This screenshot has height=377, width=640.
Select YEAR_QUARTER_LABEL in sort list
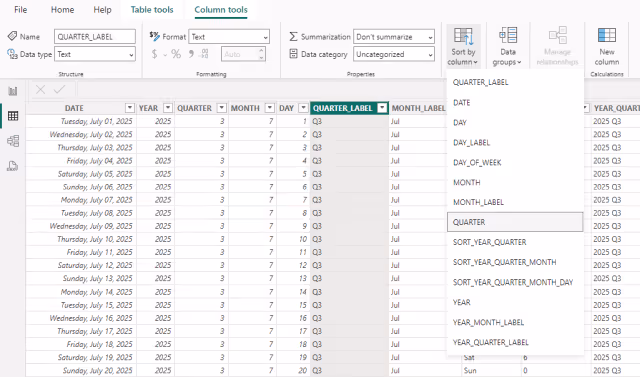point(515,342)
